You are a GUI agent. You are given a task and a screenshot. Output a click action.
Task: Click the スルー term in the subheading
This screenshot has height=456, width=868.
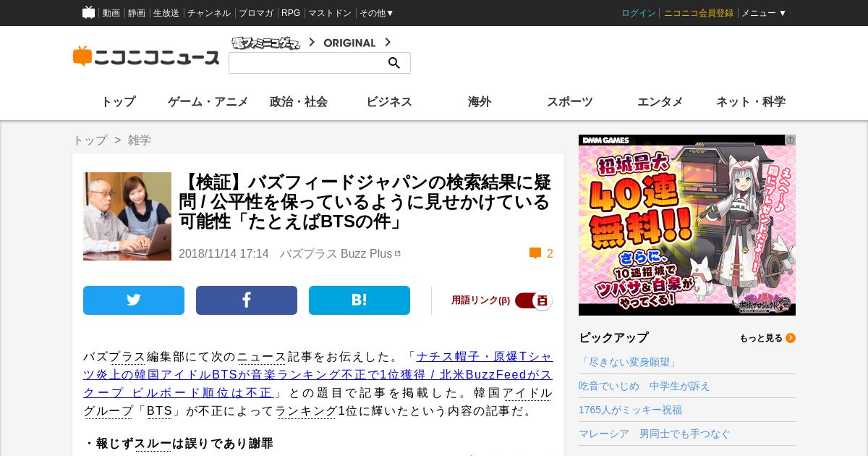[153, 443]
